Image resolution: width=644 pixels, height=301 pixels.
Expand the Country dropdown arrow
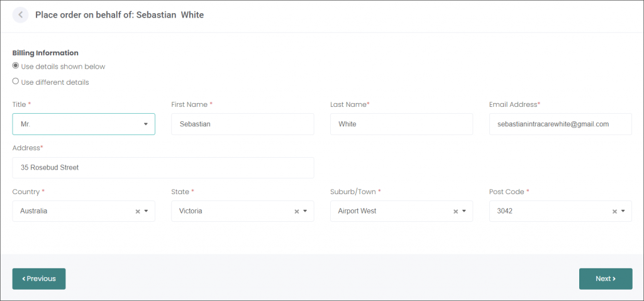[146, 212]
